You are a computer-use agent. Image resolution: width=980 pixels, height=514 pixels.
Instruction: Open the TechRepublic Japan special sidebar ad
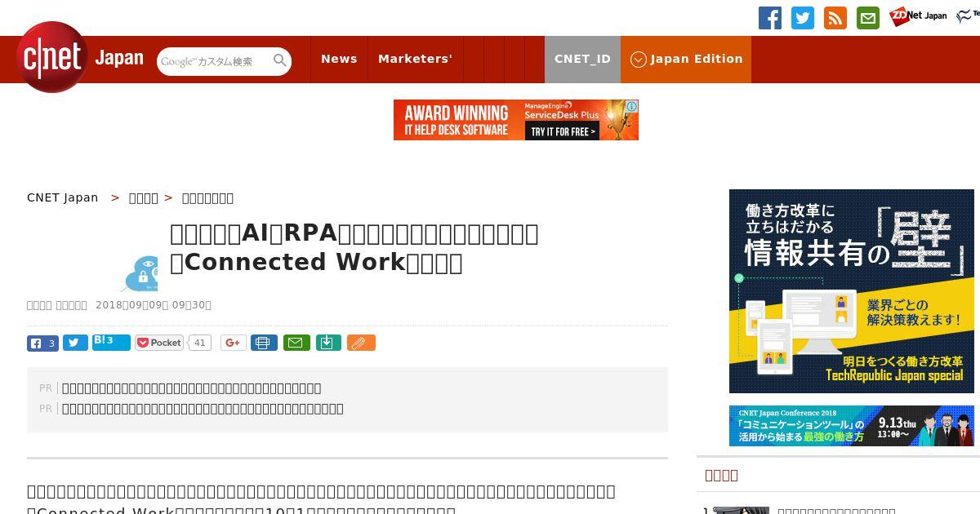coord(852,291)
